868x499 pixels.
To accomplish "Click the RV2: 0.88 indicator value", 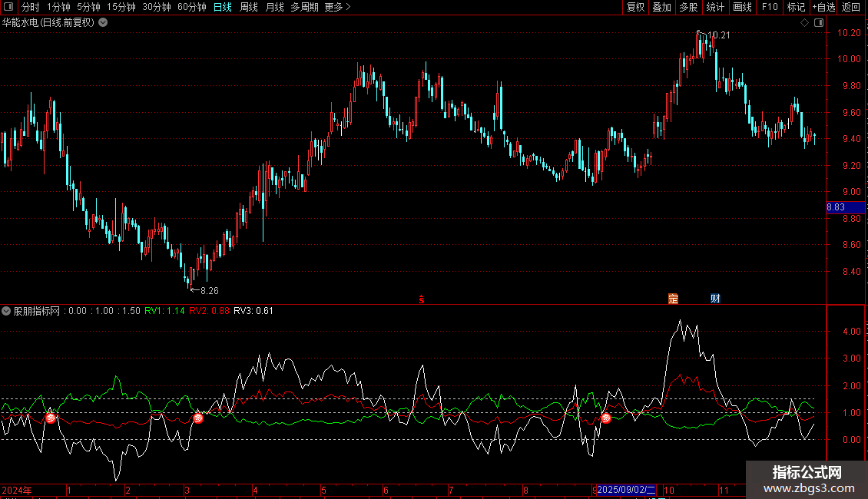I will pyautogui.click(x=209, y=311).
